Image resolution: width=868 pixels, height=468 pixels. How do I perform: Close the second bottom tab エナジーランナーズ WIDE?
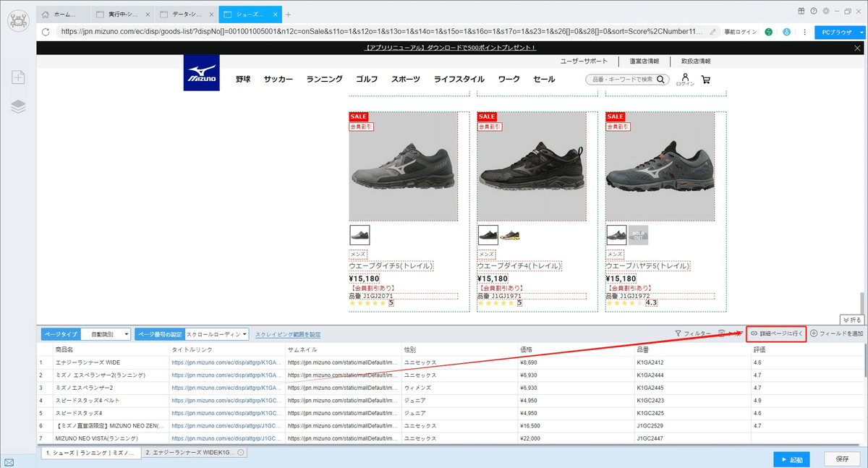[x=241, y=452]
